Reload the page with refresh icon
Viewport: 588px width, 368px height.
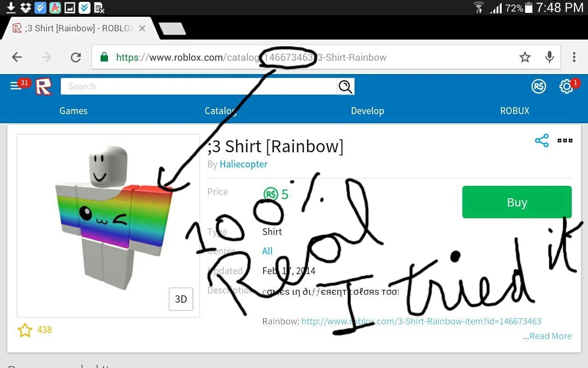point(76,57)
